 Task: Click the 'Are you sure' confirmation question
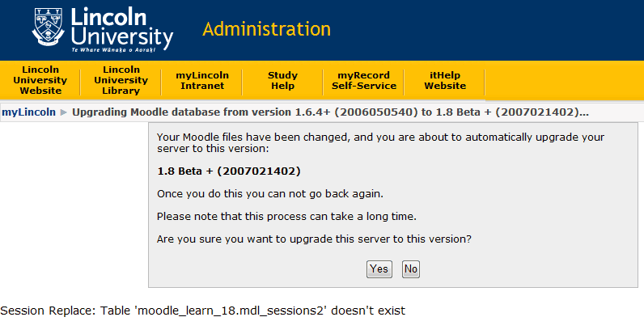[x=314, y=239]
